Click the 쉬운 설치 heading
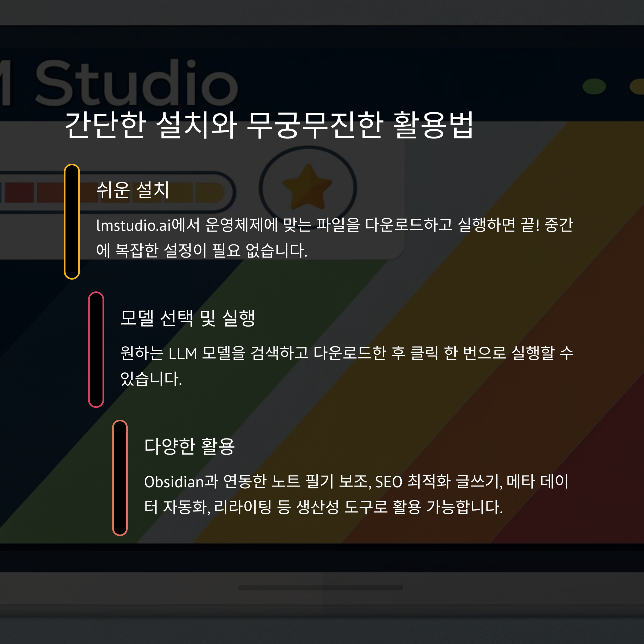This screenshot has height=644, width=644. (x=133, y=190)
